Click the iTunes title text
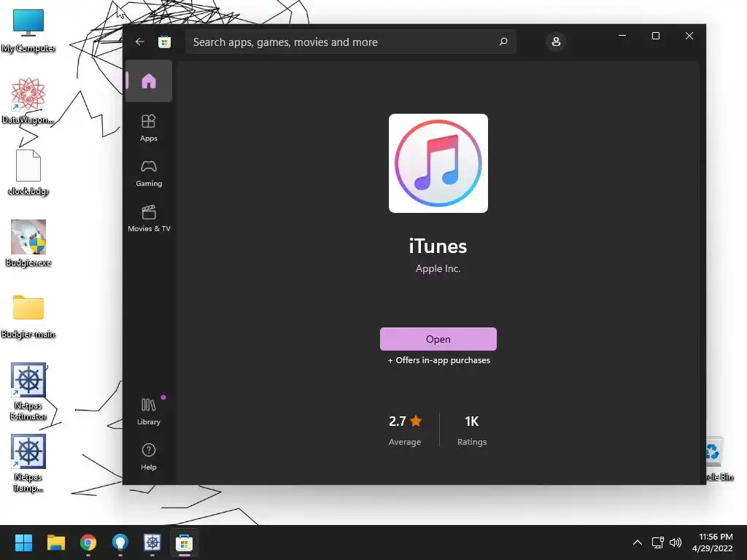 click(x=438, y=246)
